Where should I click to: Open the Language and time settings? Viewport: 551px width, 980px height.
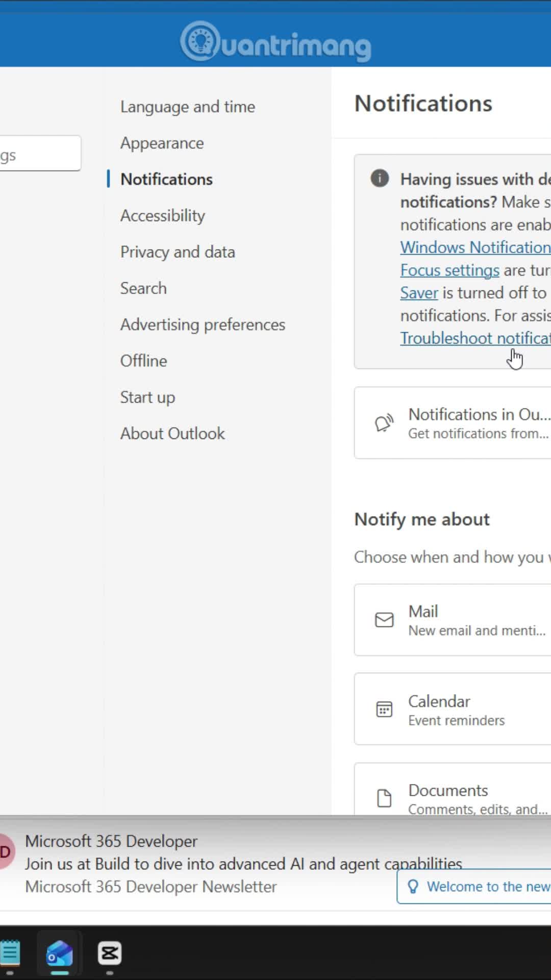(x=188, y=107)
